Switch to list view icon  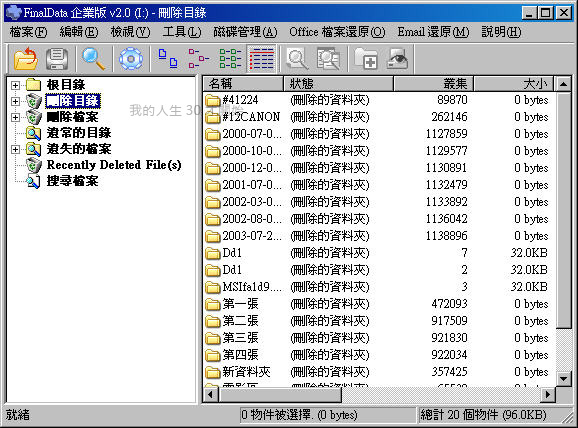point(230,59)
